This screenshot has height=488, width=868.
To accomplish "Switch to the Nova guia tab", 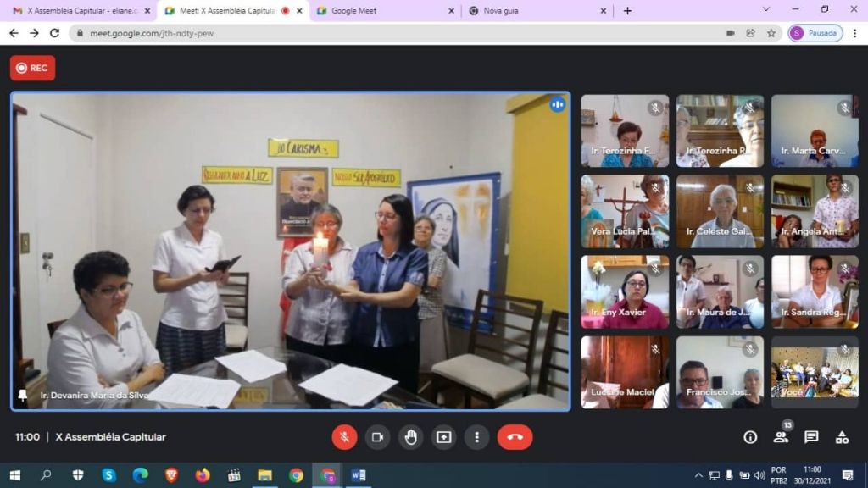I will tap(534, 11).
